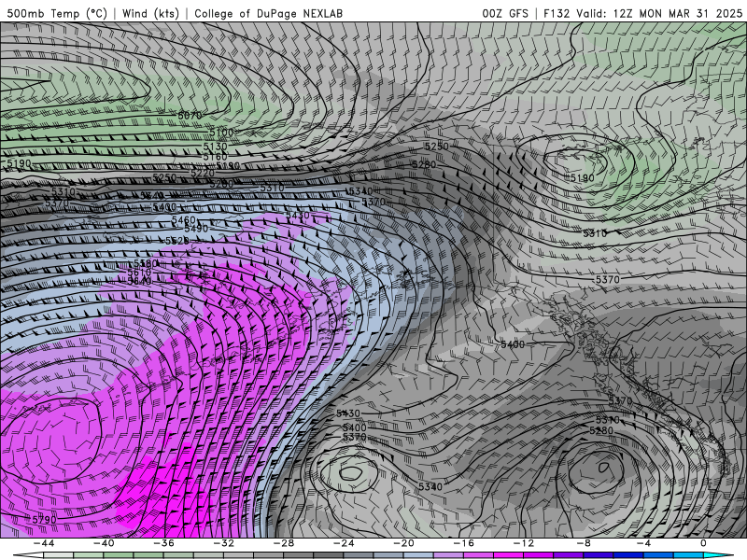Click the 5220 contour label
Image resolution: width=747 pixels, height=560 pixels.
coord(203,173)
